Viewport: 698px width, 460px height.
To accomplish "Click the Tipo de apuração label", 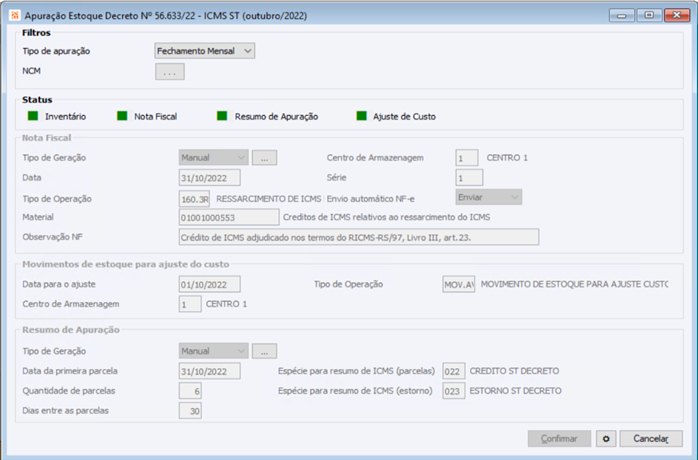I will [x=56, y=51].
